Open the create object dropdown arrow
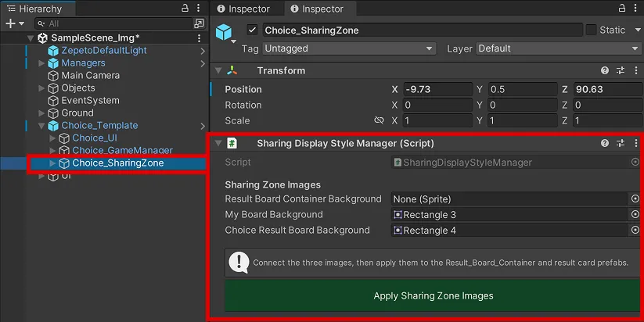 [x=22, y=23]
